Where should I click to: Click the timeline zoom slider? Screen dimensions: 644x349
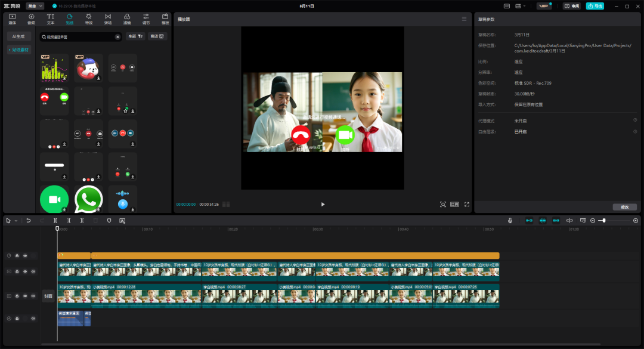tap(604, 220)
